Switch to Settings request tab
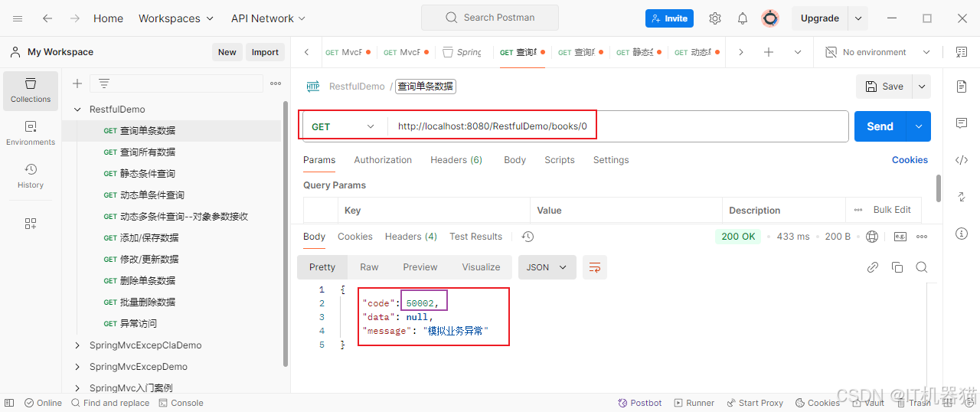Screen dimensions: 980x412 pyautogui.click(x=611, y=160)
